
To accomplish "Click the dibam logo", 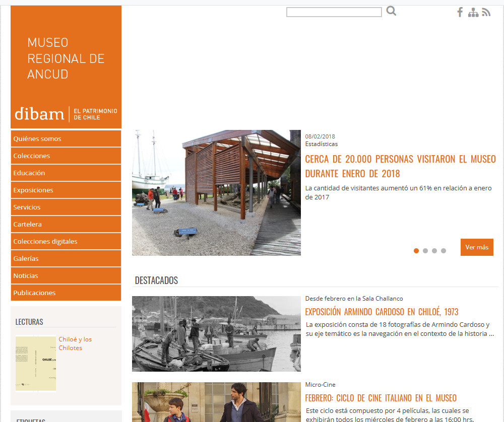I will tap(39, 114).
